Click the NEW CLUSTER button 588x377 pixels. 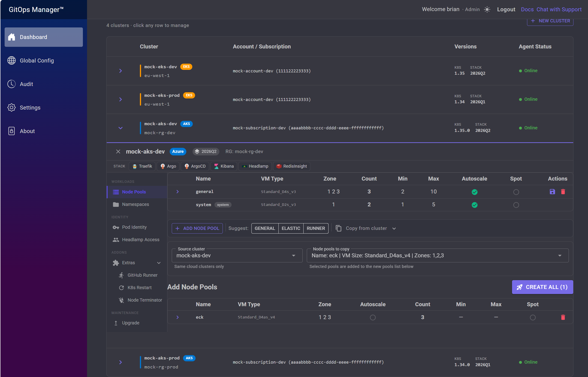550,21
